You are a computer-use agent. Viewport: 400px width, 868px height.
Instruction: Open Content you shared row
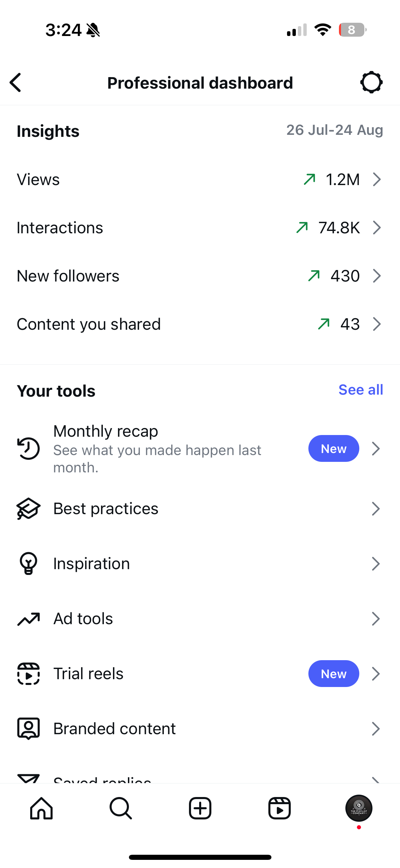200,324
